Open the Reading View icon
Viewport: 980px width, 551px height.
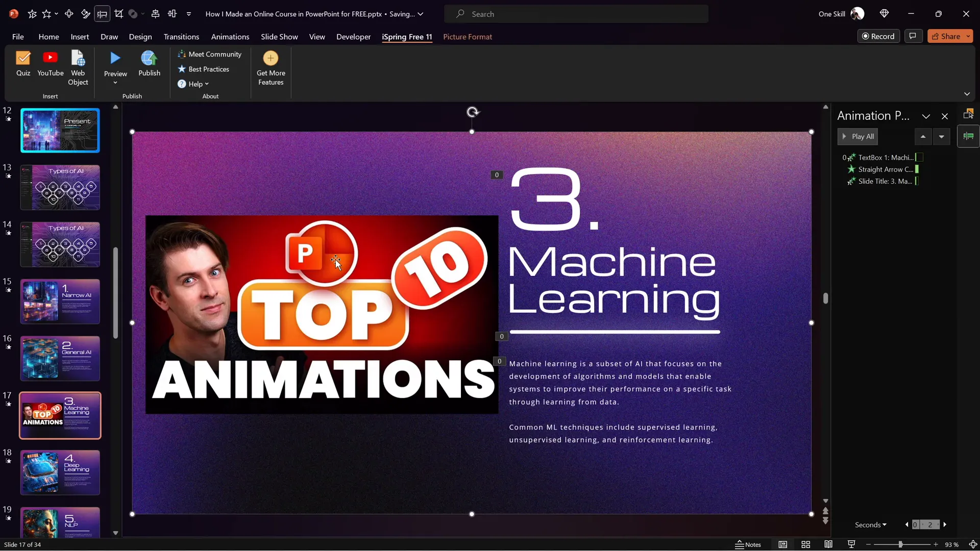coord(828,544)
